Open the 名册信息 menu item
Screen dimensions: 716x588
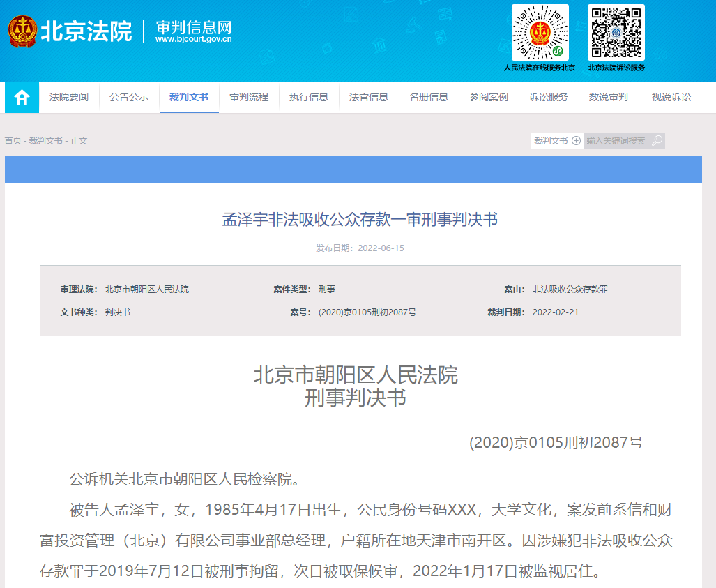click(429, 98)
